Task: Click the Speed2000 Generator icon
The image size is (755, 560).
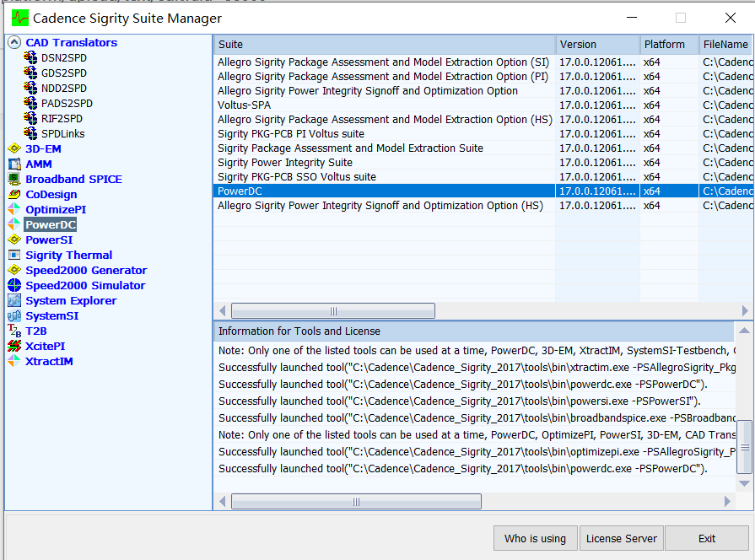Action: pos(14,270)
